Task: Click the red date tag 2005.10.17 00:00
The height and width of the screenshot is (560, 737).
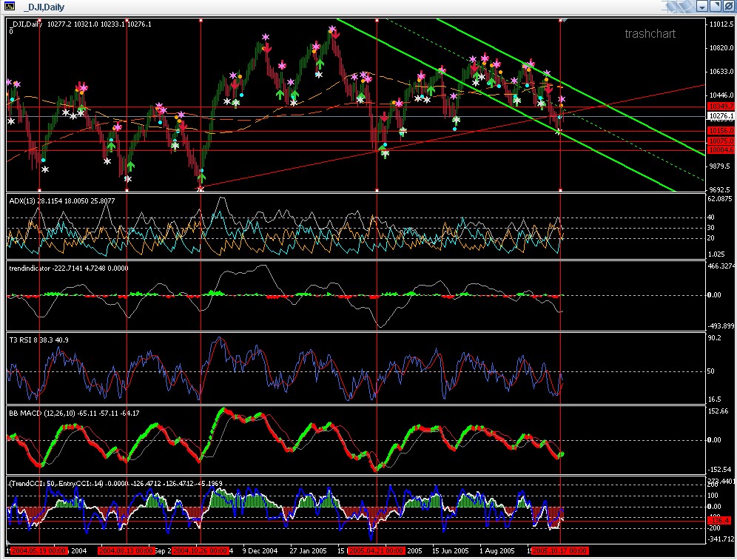Action: pyautogui.click(x=559, y=550)
